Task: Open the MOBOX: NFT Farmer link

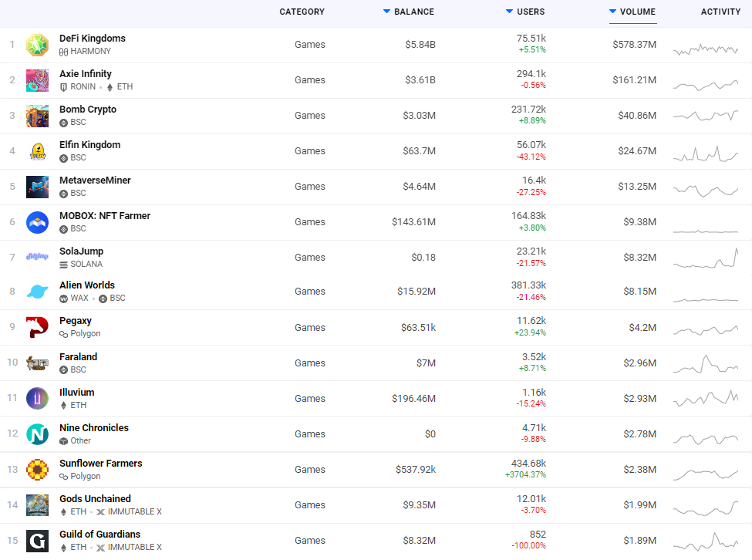Action: click(x=105, y=216)
